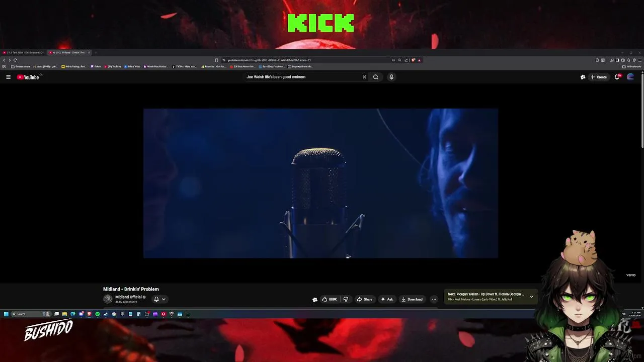Open more actions three-dot menu below the video
644x362 pixels.
[434, 299]
